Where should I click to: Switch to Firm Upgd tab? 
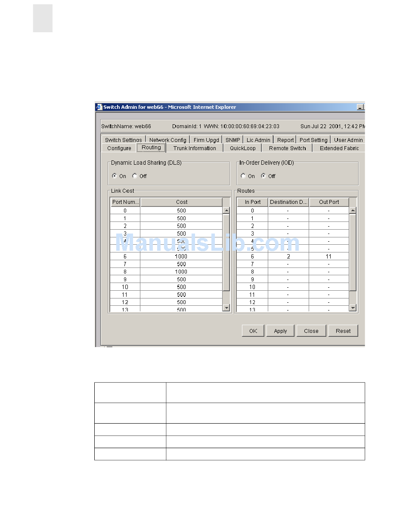pos(206,140)
